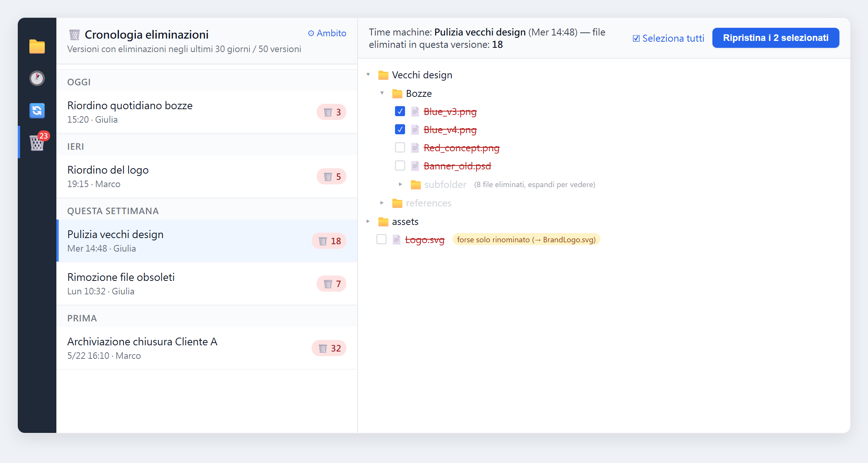Select the Rimozione file obsoleti version
Screen dimensions: 868x463
pos(207,284)
